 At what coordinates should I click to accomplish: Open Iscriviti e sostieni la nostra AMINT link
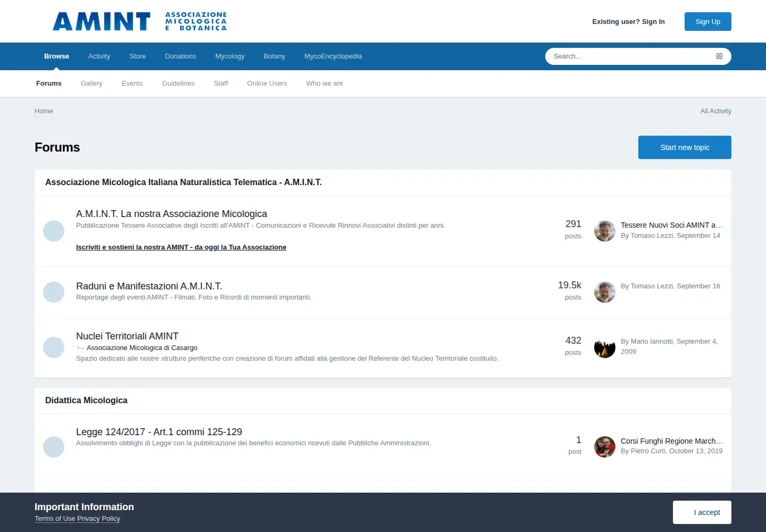[x=181, y=247]
